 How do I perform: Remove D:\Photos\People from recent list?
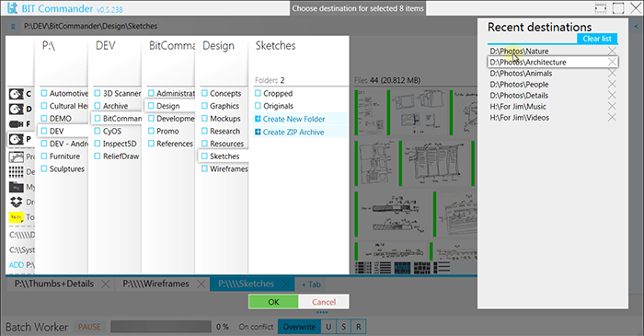click(612, 84)
